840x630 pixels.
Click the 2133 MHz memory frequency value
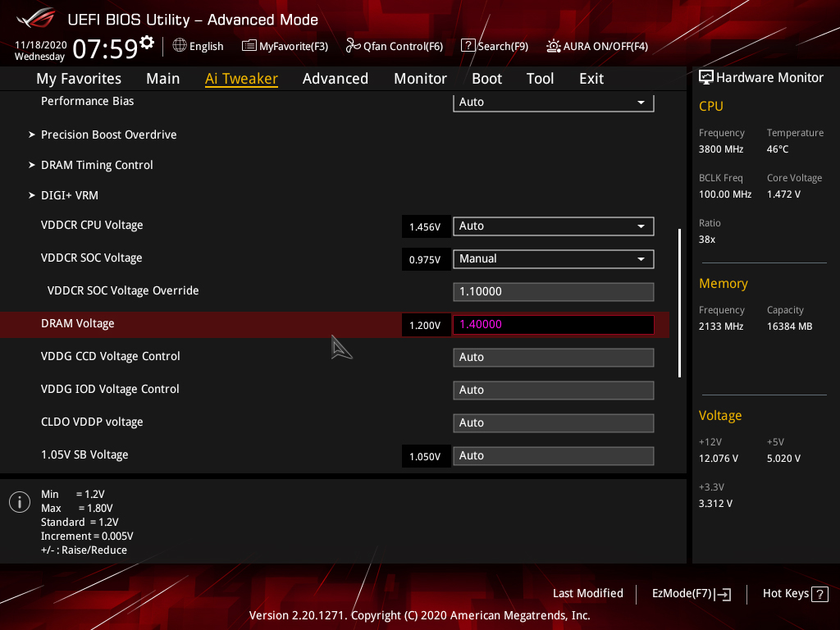[721, 326]
